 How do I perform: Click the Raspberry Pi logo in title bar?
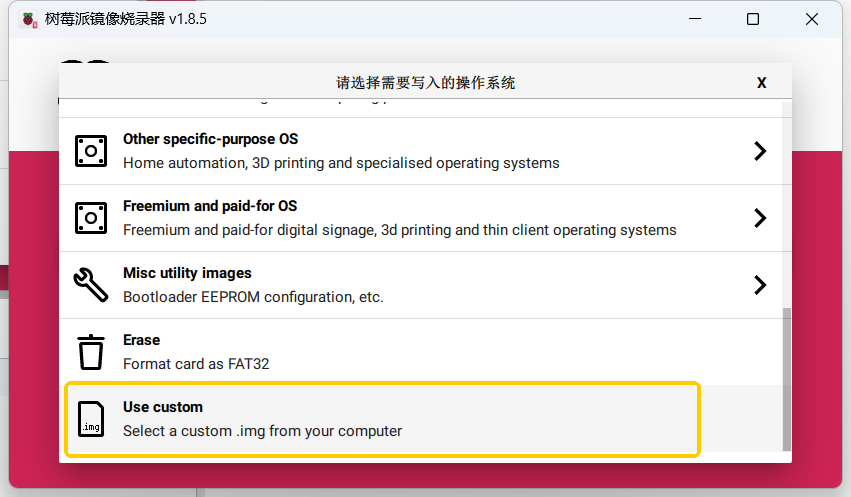[29, 19]
